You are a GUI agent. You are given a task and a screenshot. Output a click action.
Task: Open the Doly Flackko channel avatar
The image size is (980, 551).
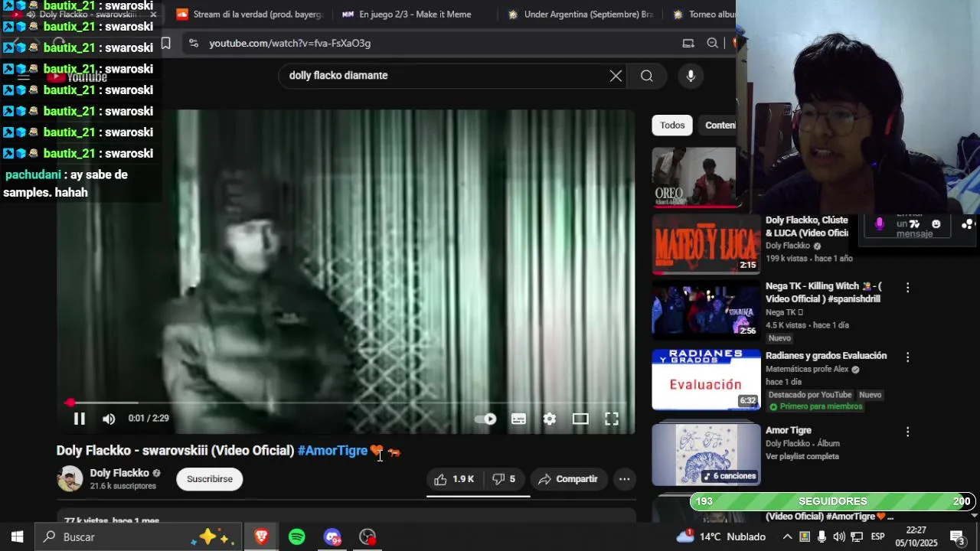[70, 479]
